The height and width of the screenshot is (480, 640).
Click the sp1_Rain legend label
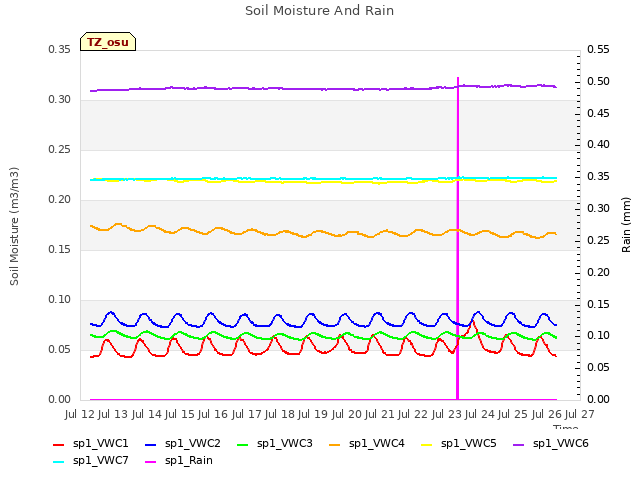click(189, 460)
